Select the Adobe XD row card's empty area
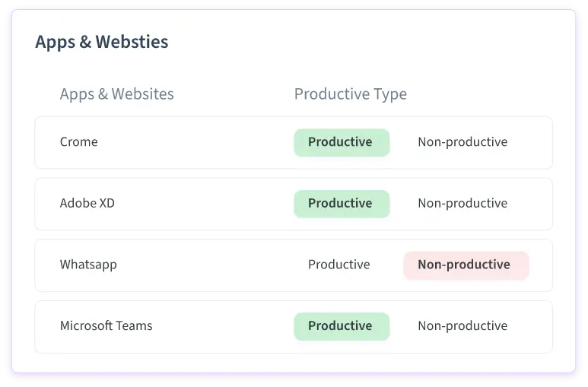Screen dimensions: 588x387 tap(198, 204)
